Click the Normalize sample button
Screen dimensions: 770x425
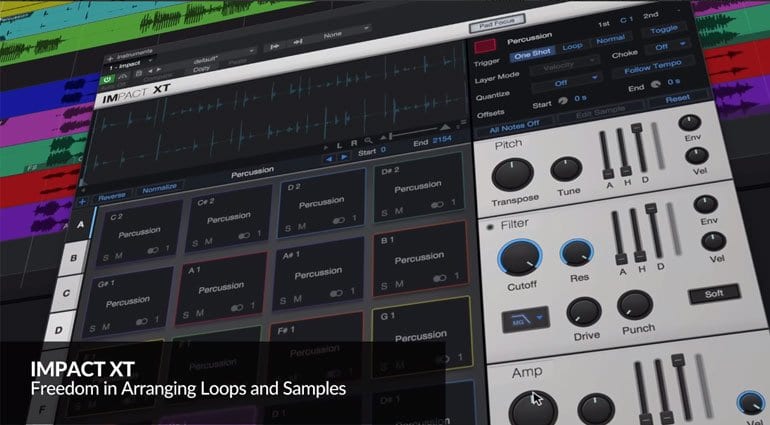tap(159, 187)
